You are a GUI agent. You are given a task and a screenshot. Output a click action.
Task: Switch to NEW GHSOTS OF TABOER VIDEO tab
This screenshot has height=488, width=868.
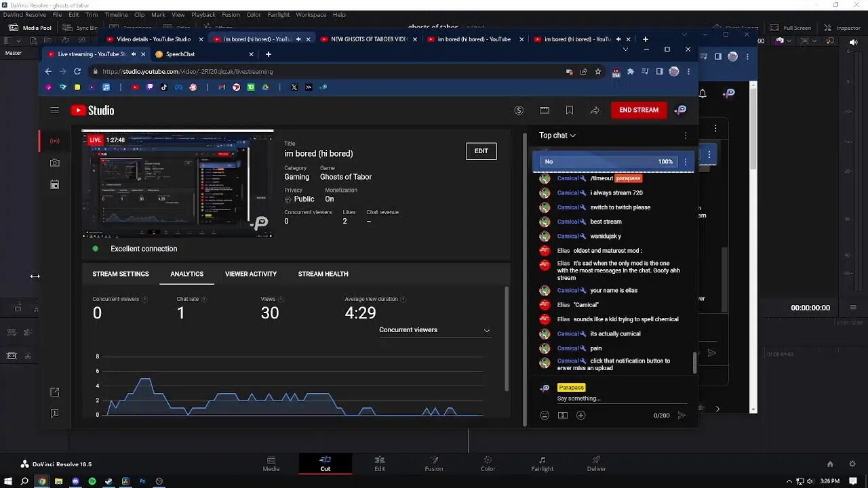pyautogui.click(x=368, y=39)
